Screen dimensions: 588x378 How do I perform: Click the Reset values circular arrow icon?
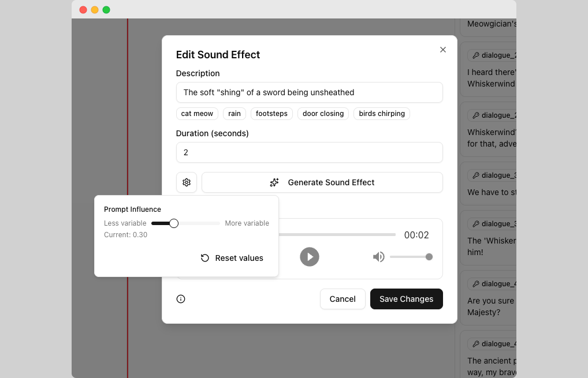[x=204, y=258]
